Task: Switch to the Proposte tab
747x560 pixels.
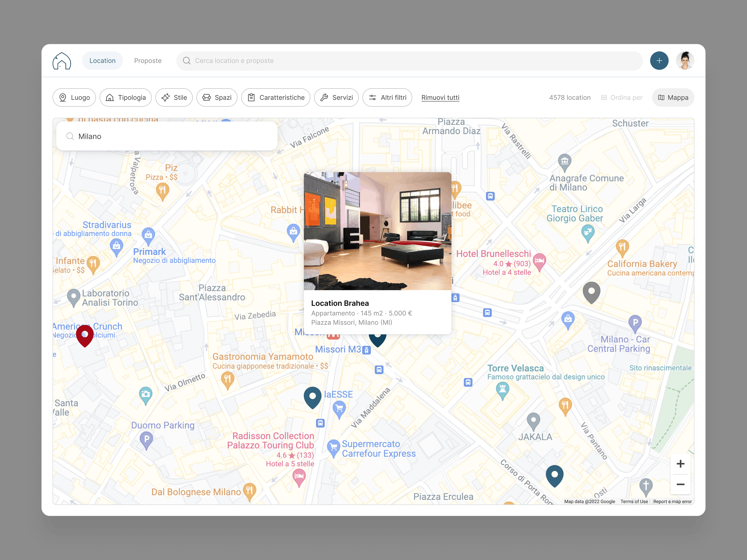Action: point(147,60)
